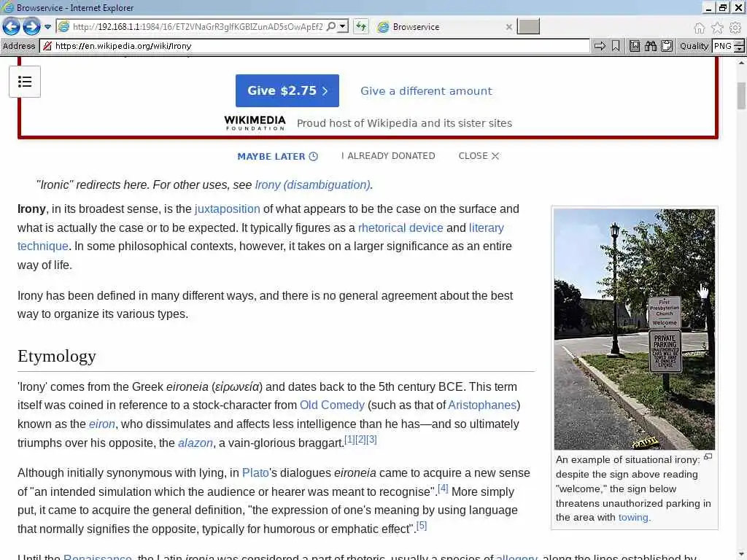Image resolution: width=747 pixels, height=560 pixels.
Task: Open the Wikipedia table of contents button
Action: (25, 82)
